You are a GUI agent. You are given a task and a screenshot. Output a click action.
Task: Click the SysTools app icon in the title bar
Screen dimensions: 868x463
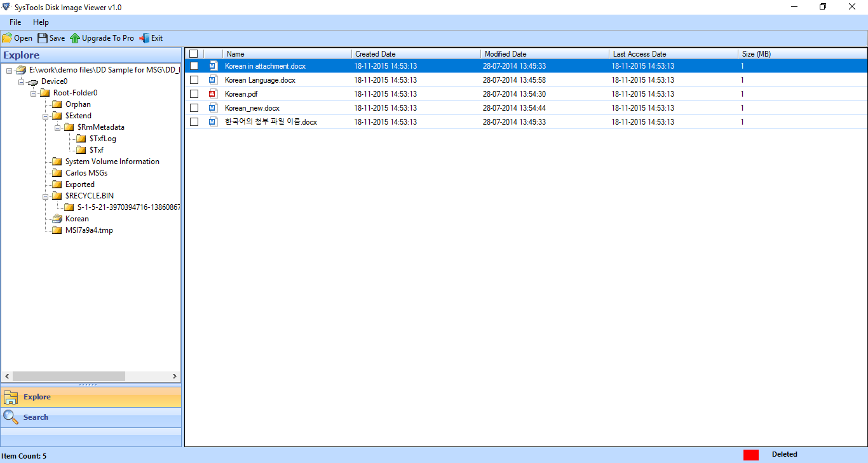pyautogui.click(x=6, y=7)
